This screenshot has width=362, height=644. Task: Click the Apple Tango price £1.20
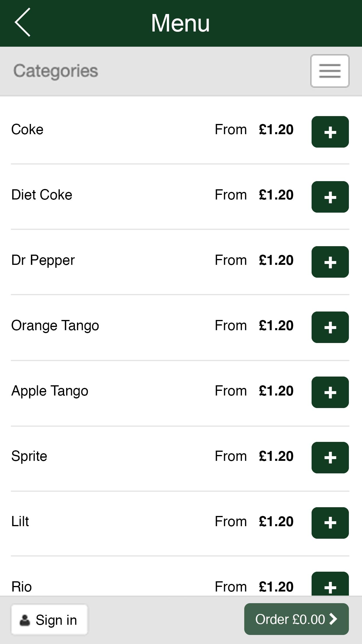(276, 391)
